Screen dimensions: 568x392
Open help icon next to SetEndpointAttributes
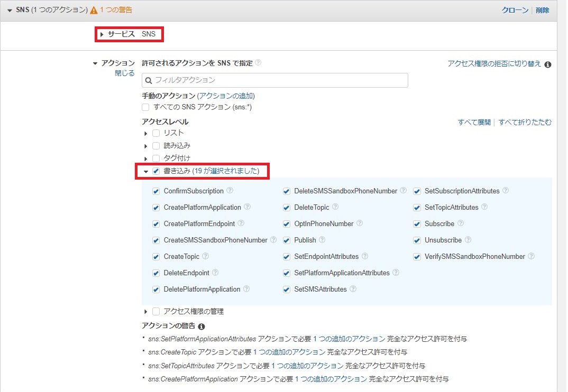pos(365,256)
